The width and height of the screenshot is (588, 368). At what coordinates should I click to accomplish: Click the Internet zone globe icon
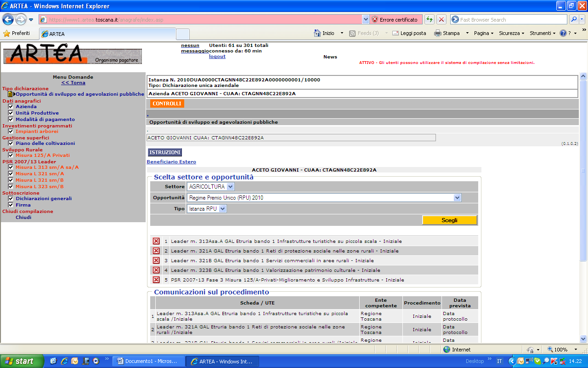pos(447,350)
